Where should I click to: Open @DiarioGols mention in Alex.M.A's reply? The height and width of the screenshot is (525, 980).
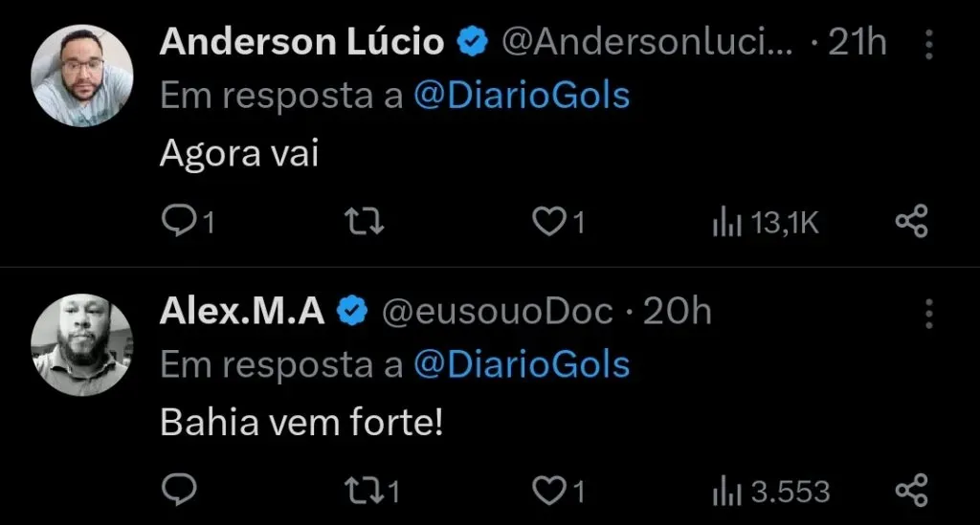click(x=522, y=364)
